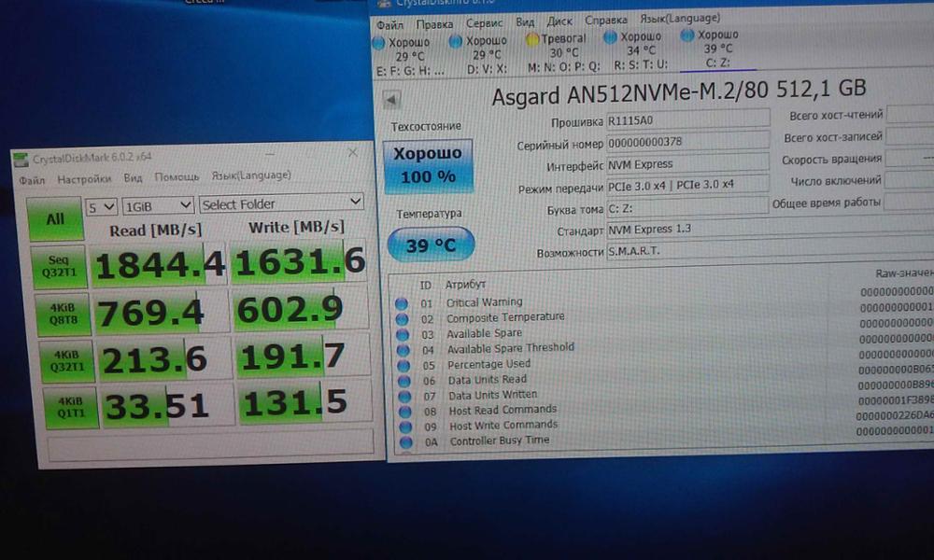Select the Percentage Used attribute text
The height and width of the screenshot is (560, 934).
point(489,364)
